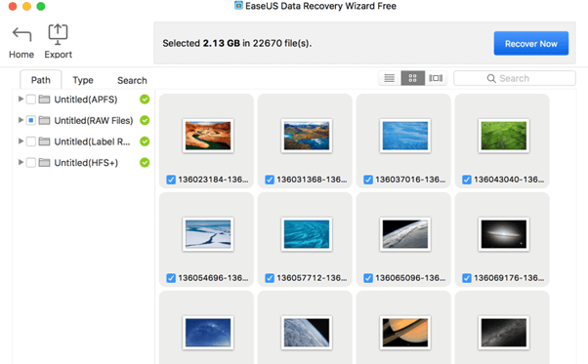Uncheck file 136023184-136...

coord(171,180)
